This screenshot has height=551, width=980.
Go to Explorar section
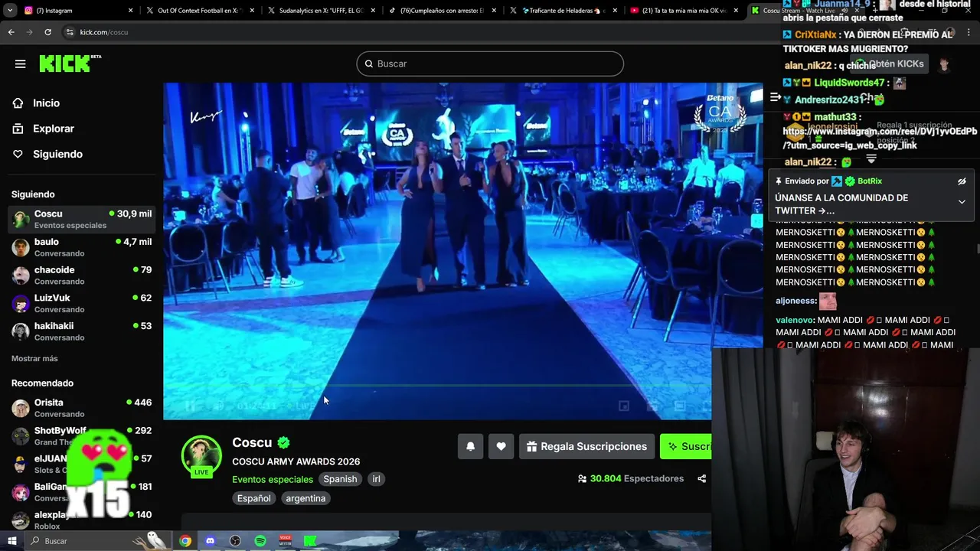pyautogui.click(x=53, y=129)
